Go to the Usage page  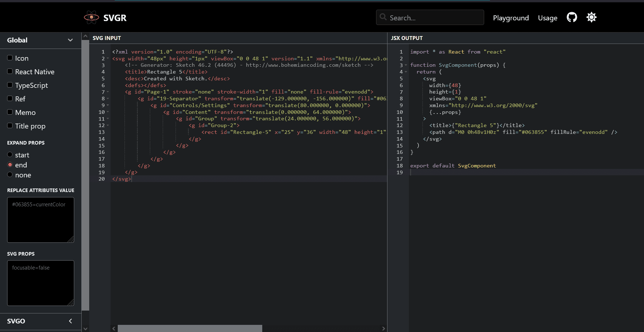(x=547, y=18)
